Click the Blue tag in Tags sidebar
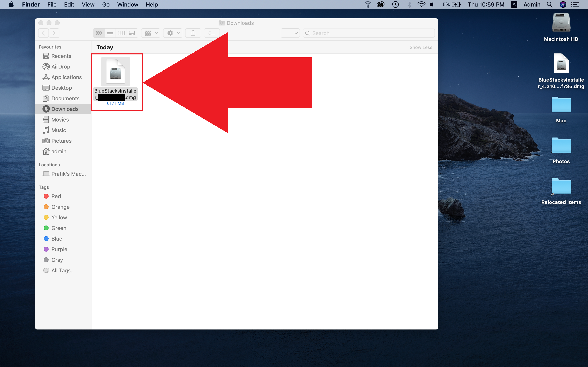Image resolution: width=588 pixels, height=367 pixels. click(x=56, y=238)
